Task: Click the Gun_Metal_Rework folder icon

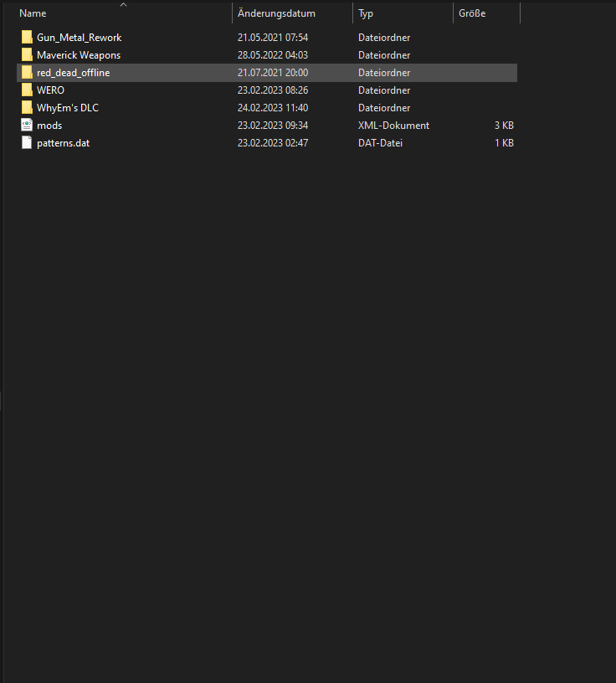Action: click(x=27, y=38)
